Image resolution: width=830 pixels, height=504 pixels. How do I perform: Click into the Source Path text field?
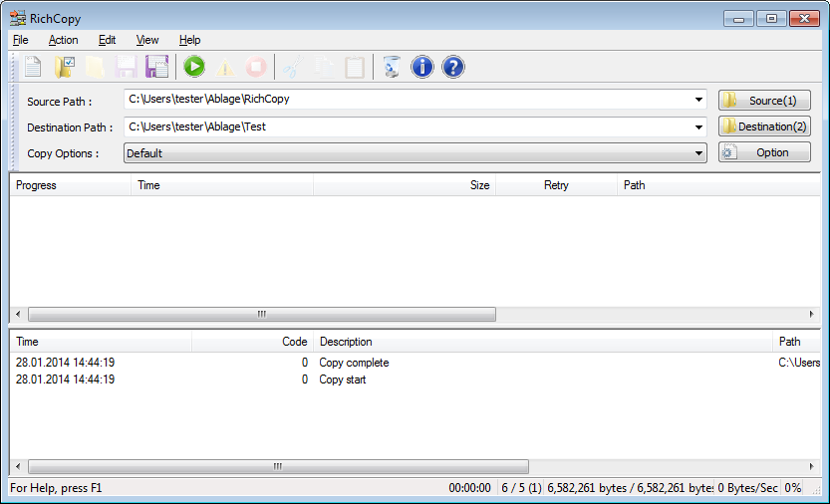pos(408,100)
